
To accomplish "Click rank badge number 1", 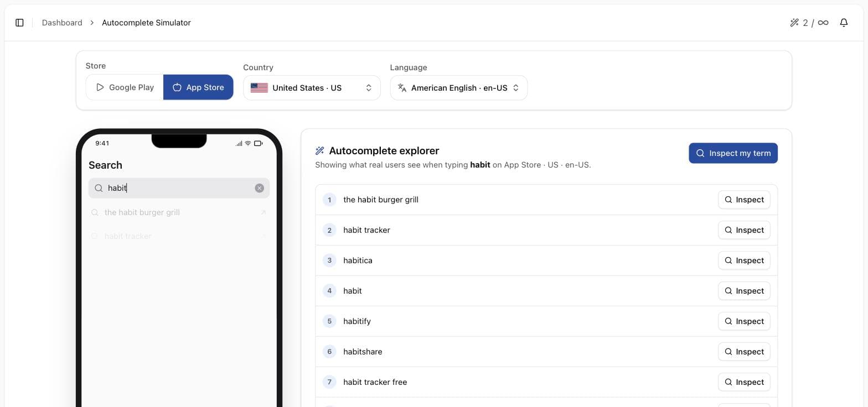I will pos(329,200).
